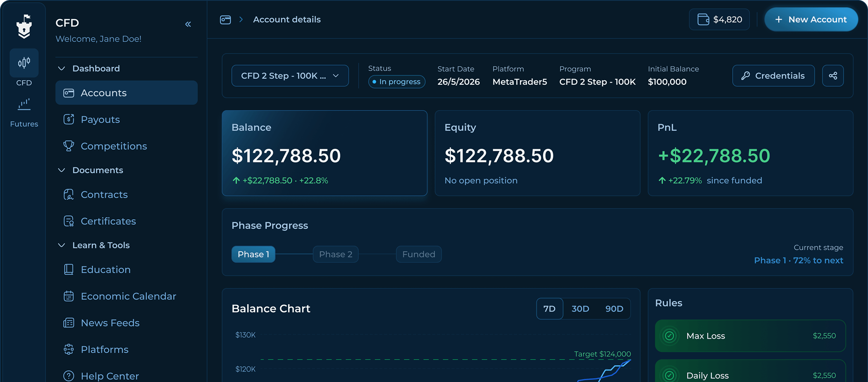Click the Certificates icon

(x=69, y=221)
